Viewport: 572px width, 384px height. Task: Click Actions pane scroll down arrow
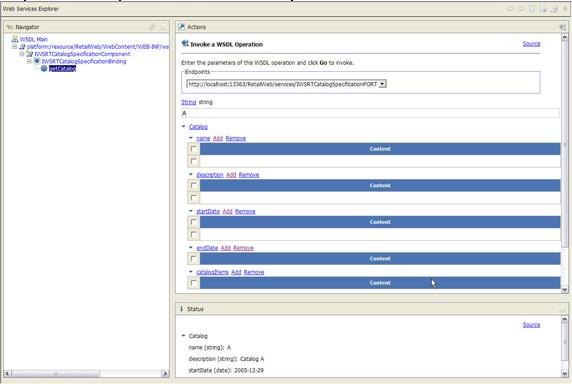point(564,289)
